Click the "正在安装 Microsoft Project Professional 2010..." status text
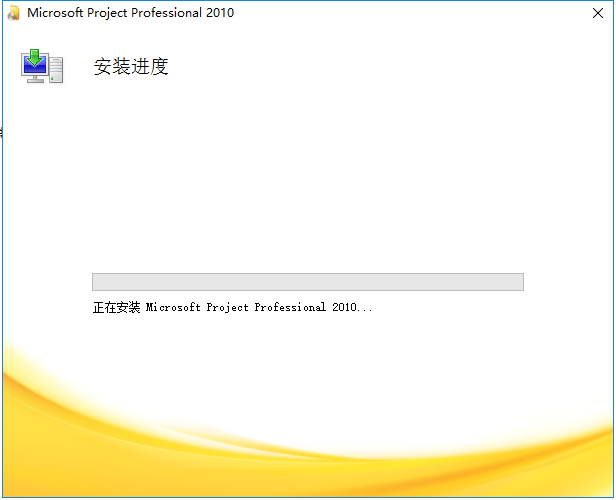This screenshot has width=616, height=500. (232, 307)
